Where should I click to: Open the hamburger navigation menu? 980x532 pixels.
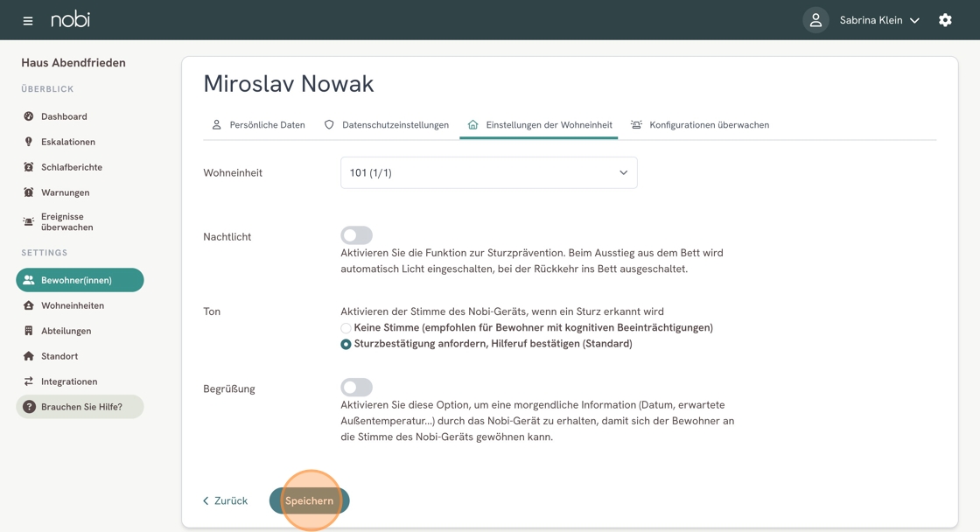(27, 21)
